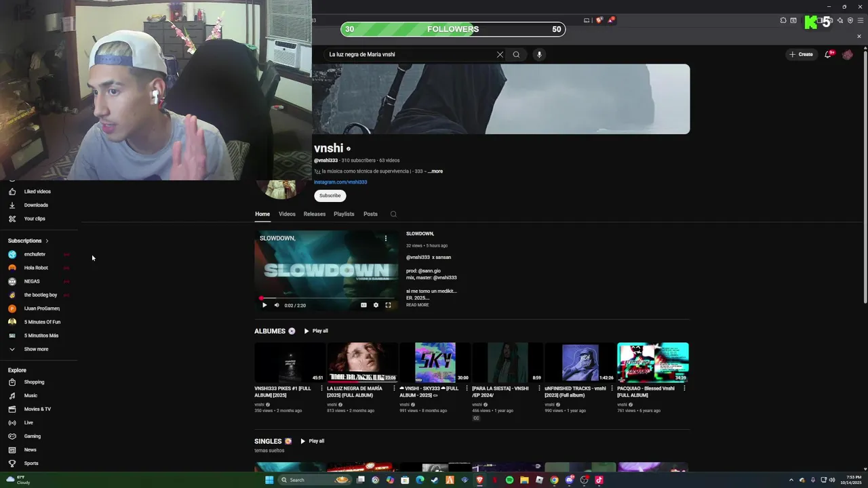This screenshot has height=488, width=868.
Task: Open YouTube notifications bell
Action: click(x=828, y=54)
